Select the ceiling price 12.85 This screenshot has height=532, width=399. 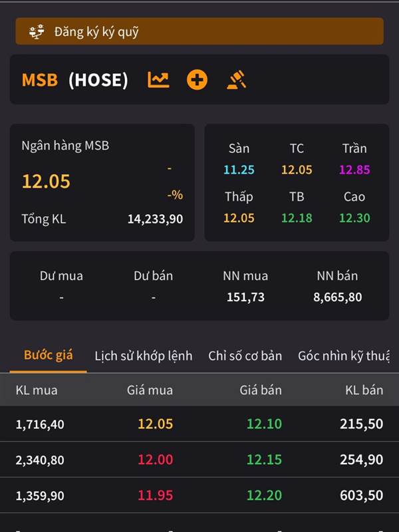click(354, 170)
